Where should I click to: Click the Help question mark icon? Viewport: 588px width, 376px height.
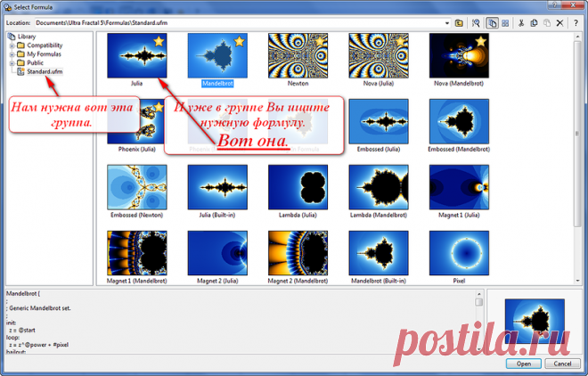pyautogui.click(x=574, y=22)
